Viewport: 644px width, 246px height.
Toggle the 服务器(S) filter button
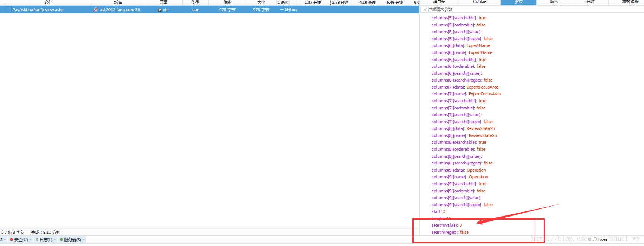tap(72, 240)
